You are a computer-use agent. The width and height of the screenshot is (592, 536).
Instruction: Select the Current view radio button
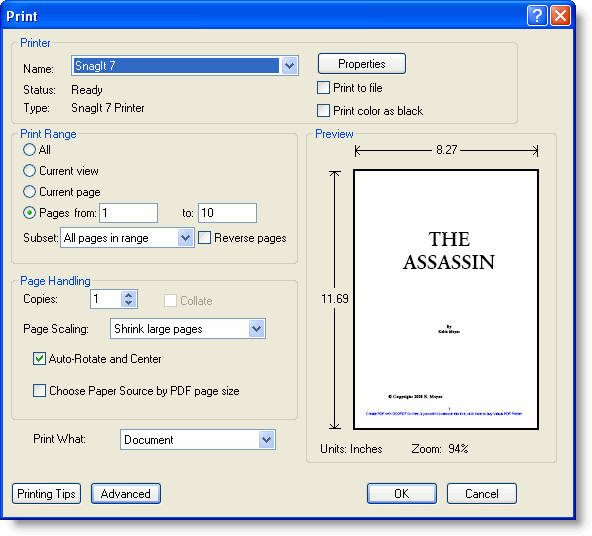click(x=29, y=171)
